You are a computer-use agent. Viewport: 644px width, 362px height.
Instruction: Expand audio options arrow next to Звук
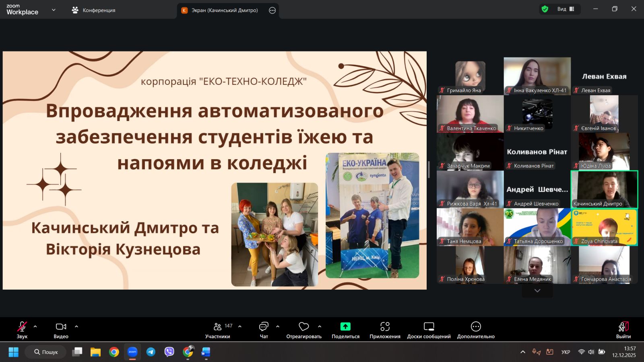click(35, 327)
